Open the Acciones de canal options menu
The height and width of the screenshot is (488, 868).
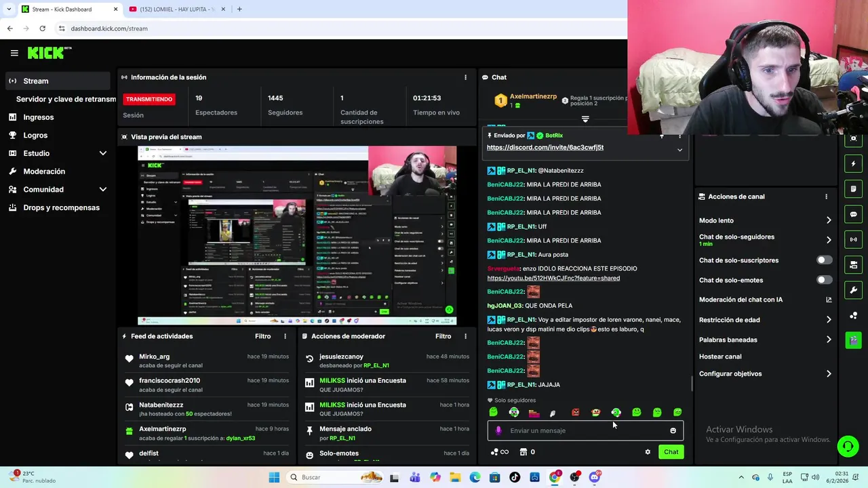(x=826, y=197)
